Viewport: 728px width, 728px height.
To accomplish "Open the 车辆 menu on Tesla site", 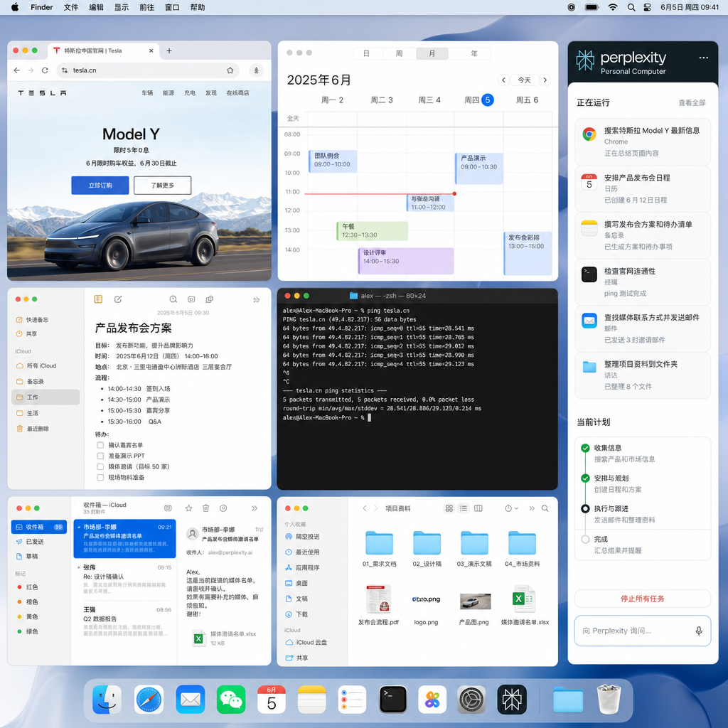I will (x=147, y=93).
